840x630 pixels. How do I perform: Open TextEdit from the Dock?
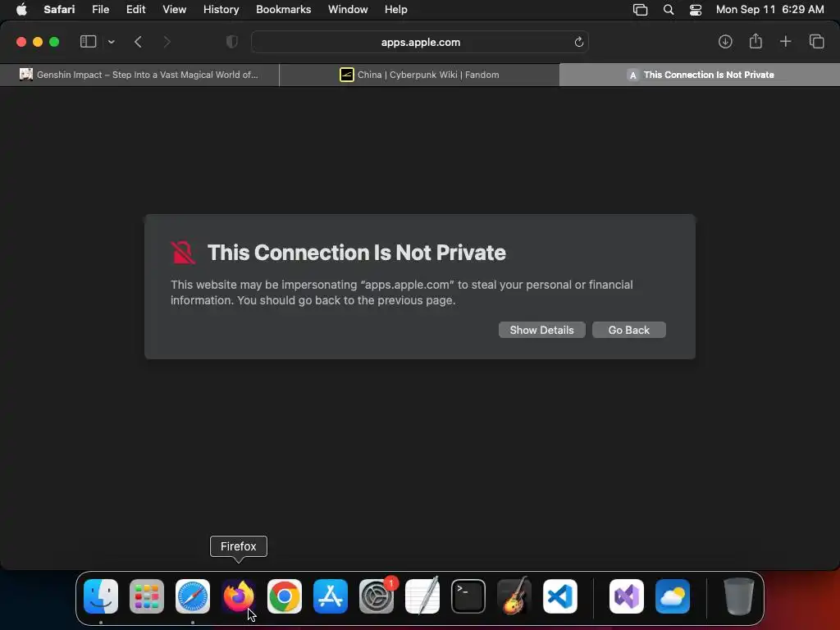(422, 596)
